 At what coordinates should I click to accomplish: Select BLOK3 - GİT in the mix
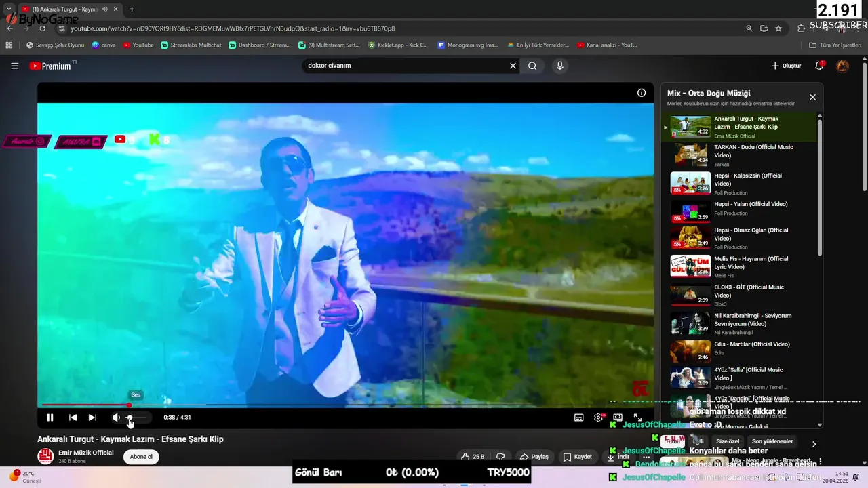click(739, 296)
